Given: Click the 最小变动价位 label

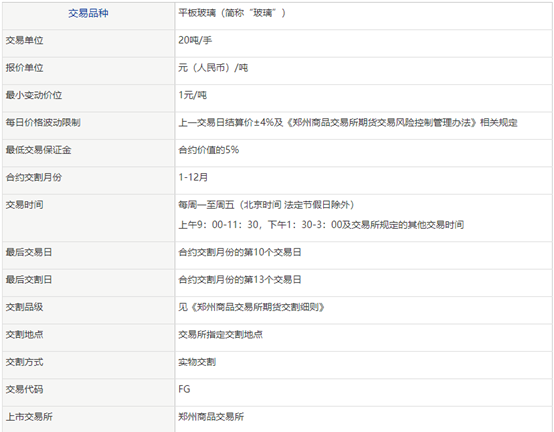Looking at the screenshot, I should 34,95.
